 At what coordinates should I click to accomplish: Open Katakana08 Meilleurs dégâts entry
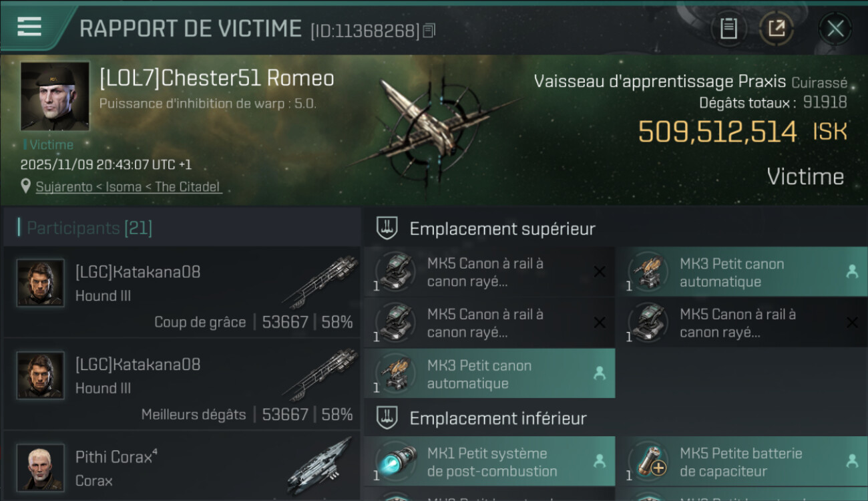[182, 384]
